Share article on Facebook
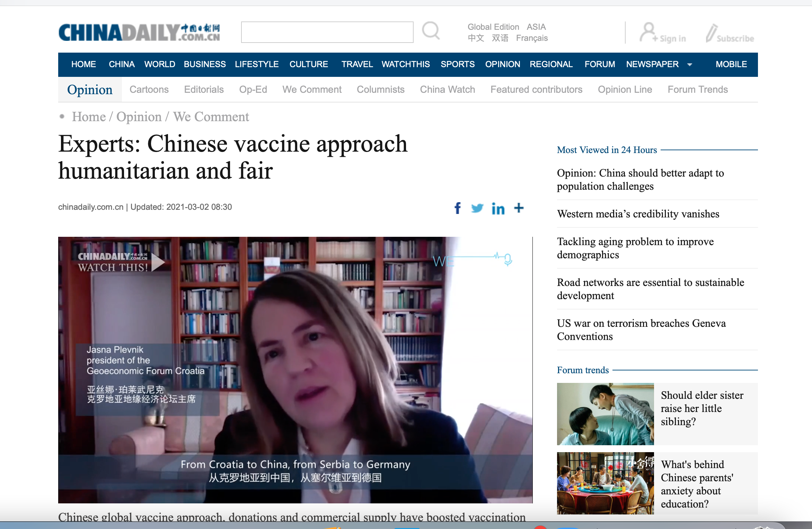This screenshot has height=529, width=812. 458,208
